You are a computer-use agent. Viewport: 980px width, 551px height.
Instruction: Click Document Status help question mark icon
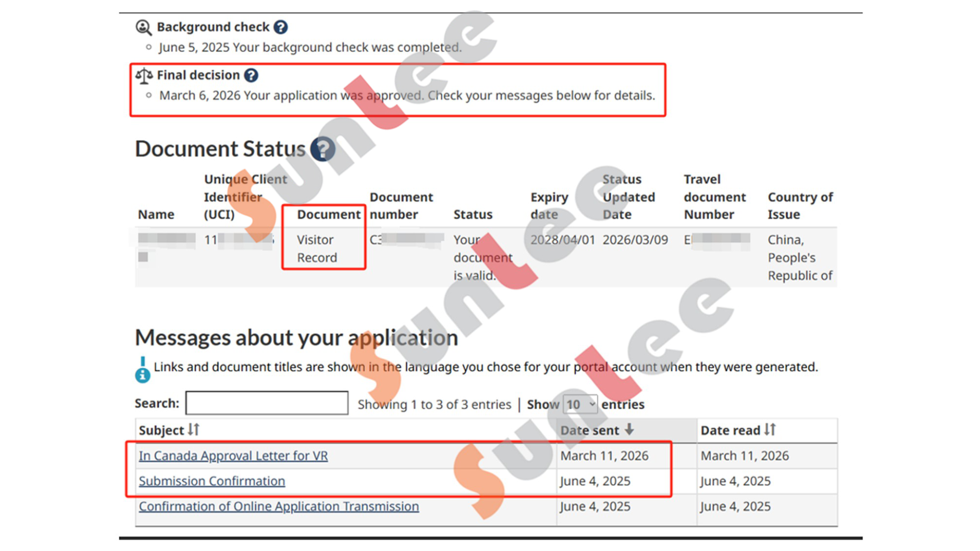pyautogui.click(x=322, y=149)
